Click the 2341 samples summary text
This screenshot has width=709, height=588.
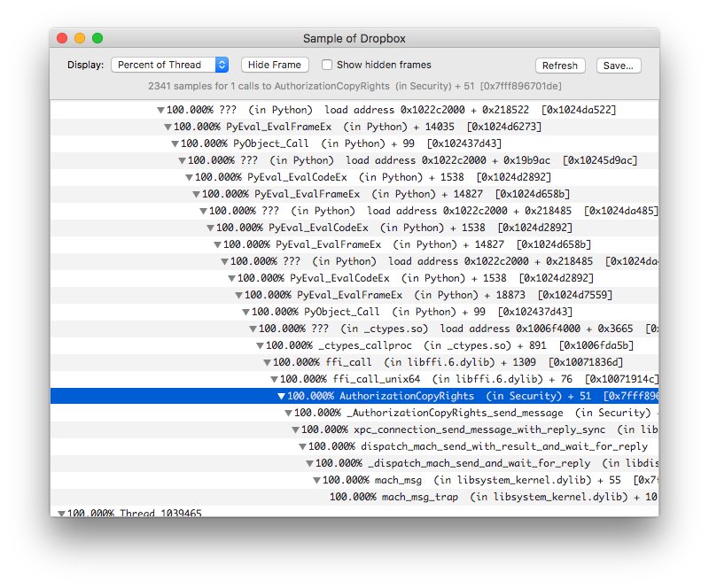[354, 86]
